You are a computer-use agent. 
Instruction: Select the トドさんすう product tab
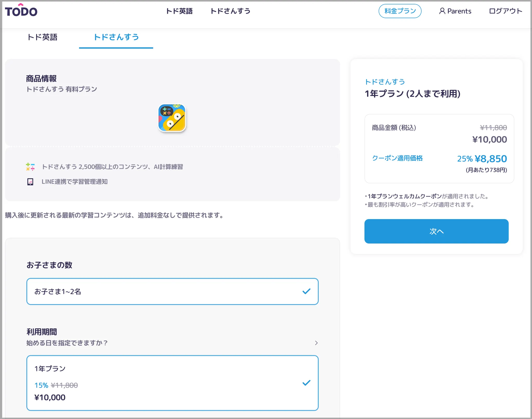click(x=116, y=37)
